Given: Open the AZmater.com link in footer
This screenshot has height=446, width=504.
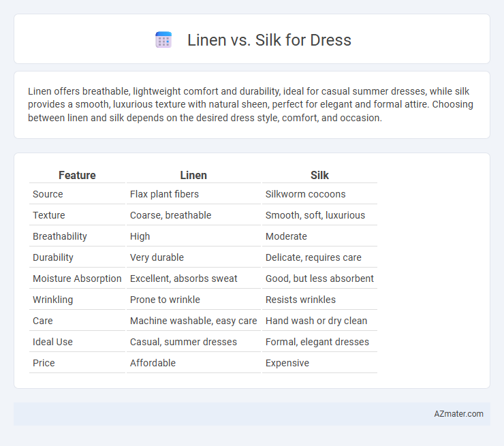Looking at the screenshot, I should click(x=458, y=414).
